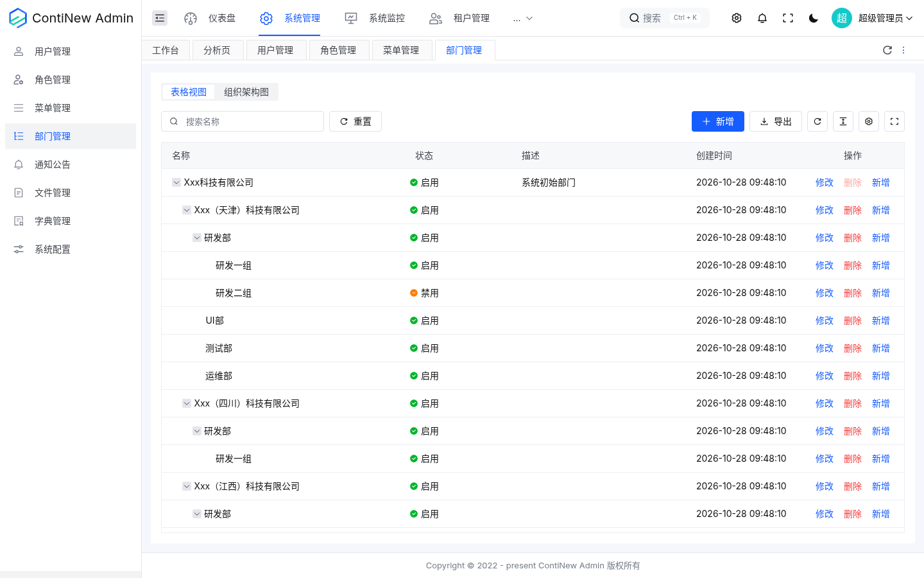Refresh the department table

(x=817, y=121)
